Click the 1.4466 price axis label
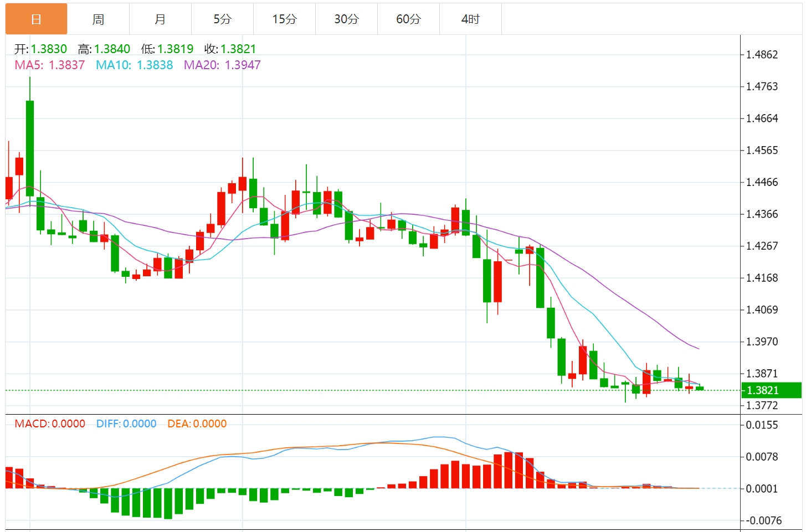Screen dimensions: 806x532 click(x=762, y=182)
